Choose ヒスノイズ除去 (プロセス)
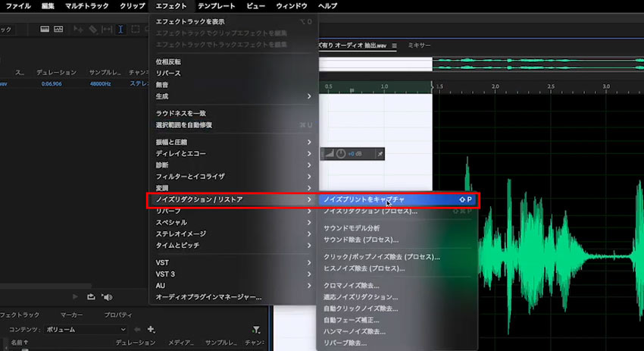Screen dimensions: 644x351 click(x=398, y=268)
